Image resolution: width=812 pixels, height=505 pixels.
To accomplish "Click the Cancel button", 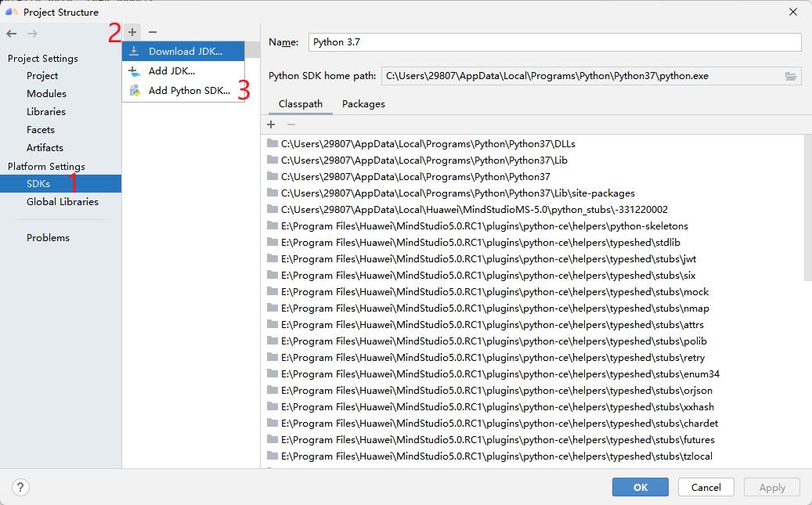I will click(706, 486).
